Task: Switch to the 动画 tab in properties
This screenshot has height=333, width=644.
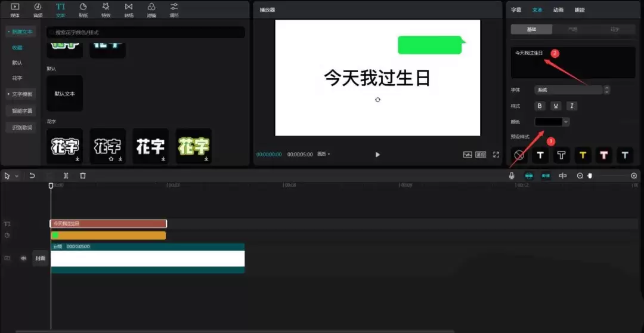Action: [x=558, y=10]
